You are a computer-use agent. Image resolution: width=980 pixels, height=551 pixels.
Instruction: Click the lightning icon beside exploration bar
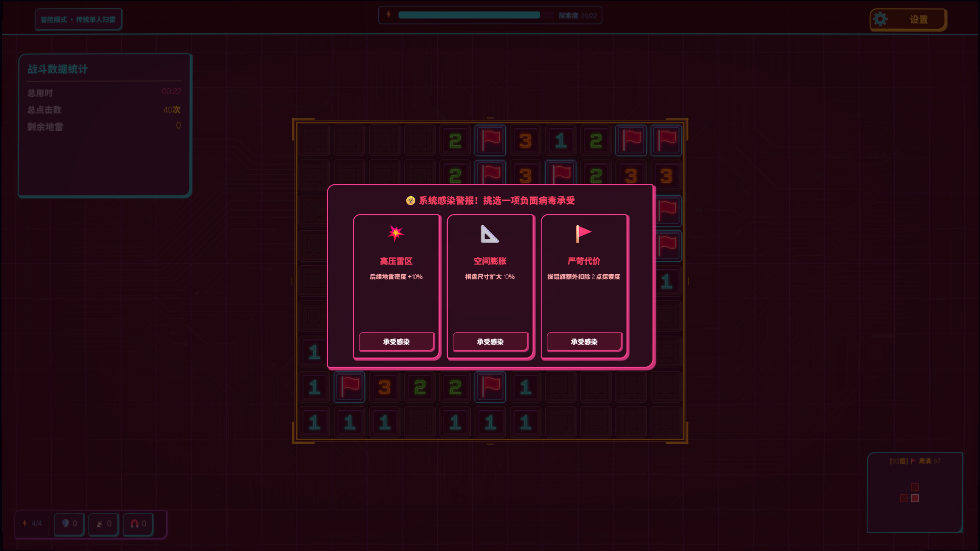coord(389,15)
